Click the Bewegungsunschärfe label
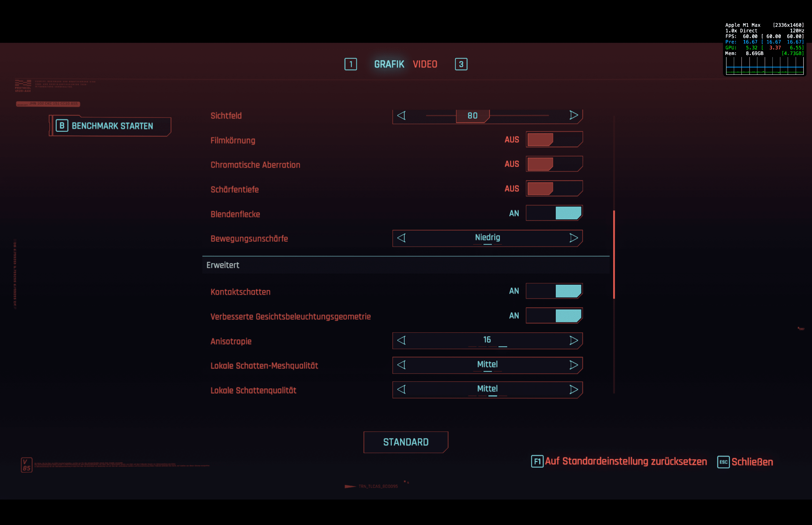Image resolution: width=812 pixels, height=525 pixels. point(249,239)
